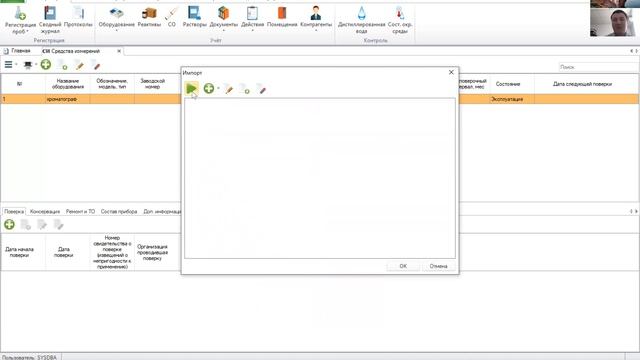Expand the arrow next to Импорт add button
640x360 pixels.
(x=218, y=88)
